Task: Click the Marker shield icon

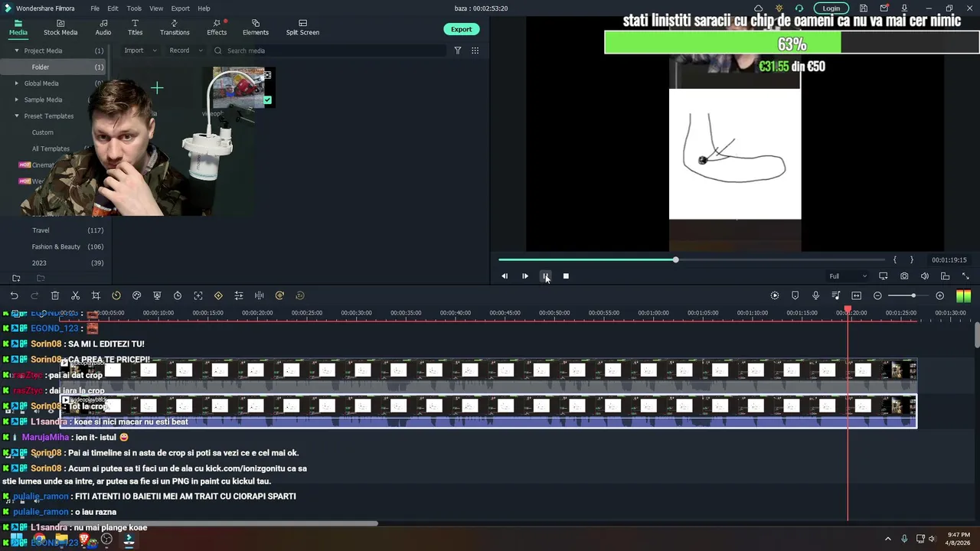Action: (795, 295)
